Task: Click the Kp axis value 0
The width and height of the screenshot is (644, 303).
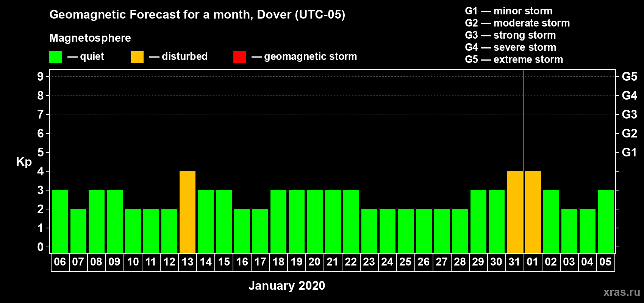Action: point(40,247)
